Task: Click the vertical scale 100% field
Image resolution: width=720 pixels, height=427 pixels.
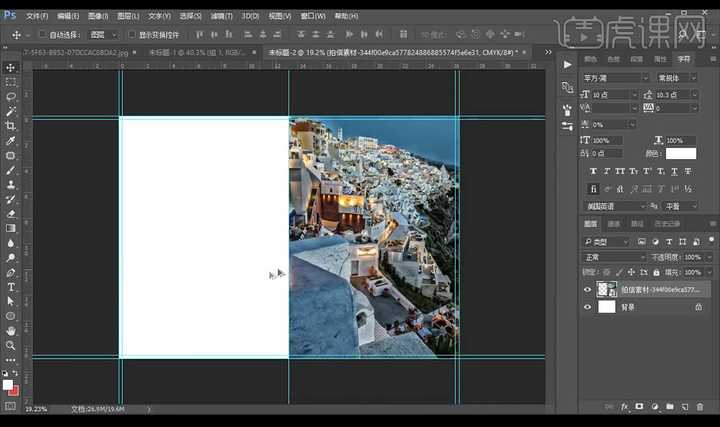Action: (x=607, y=140)
